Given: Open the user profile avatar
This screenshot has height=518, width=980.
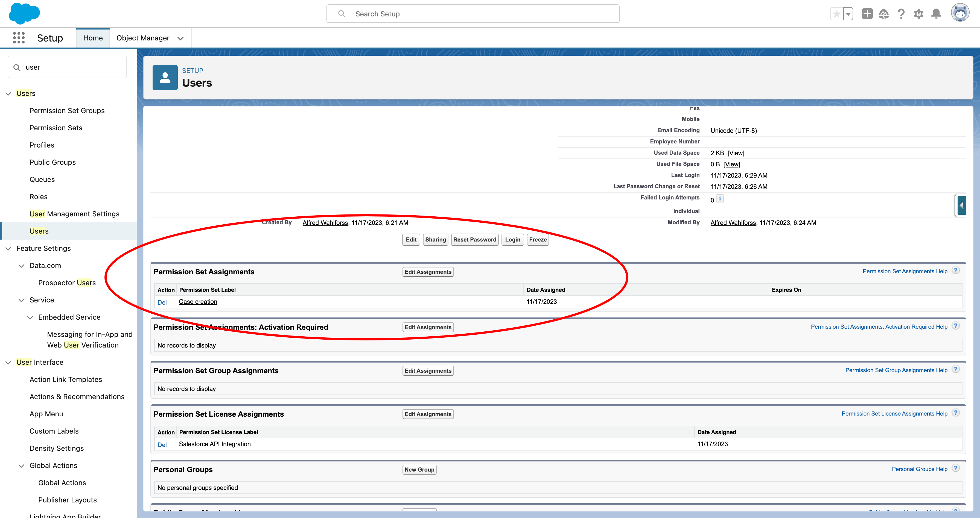Looking at the screenshot, I should (x=960, y=13).
